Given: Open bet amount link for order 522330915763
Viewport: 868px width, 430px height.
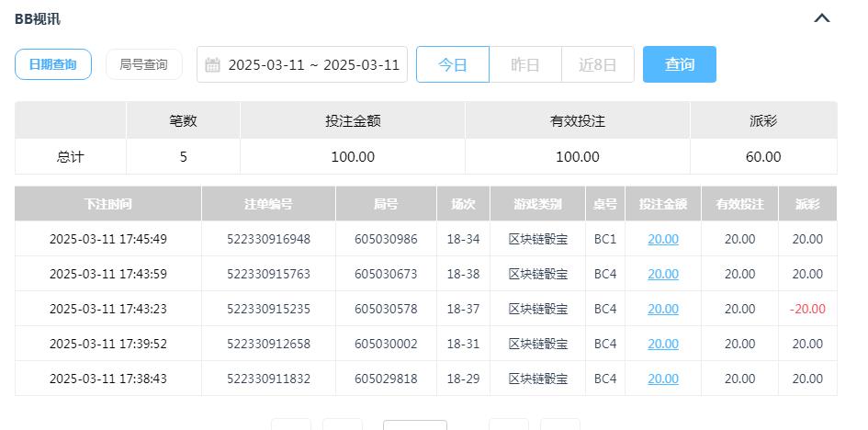Looking at the screenshot, I should click(662, 274).
